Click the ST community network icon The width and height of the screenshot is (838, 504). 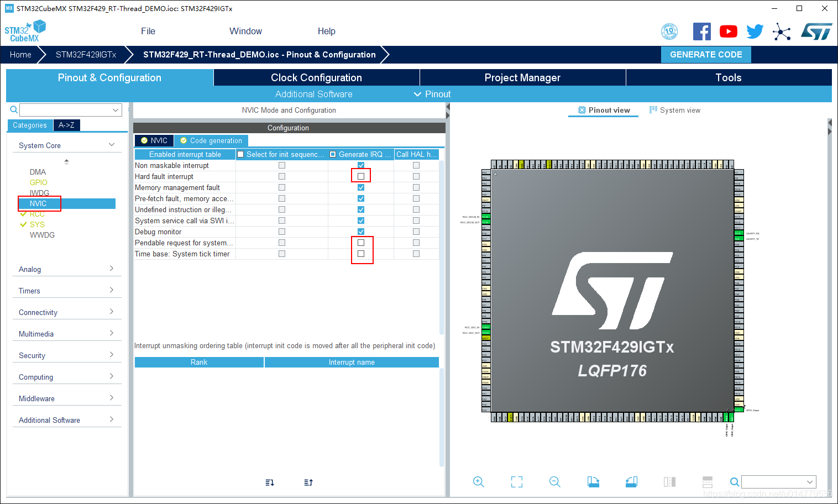pos(782,32)
